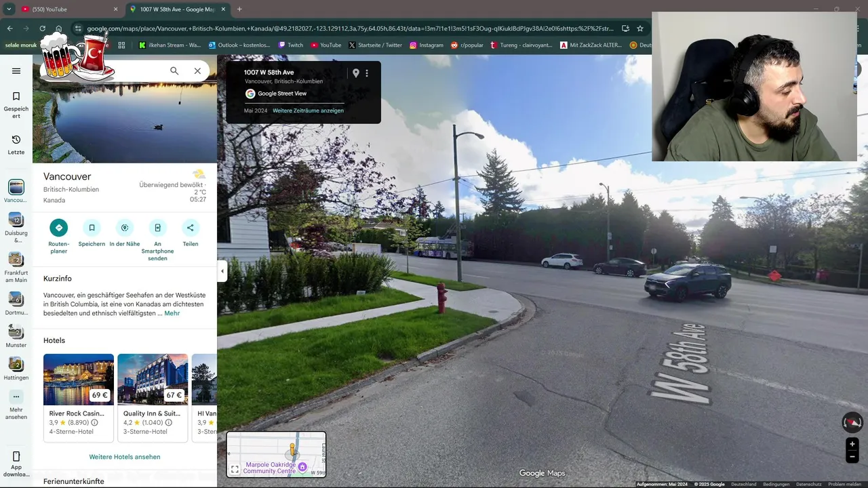
Task: Open the Startseite / Twitter bookmark
Action: click(376, 45)
